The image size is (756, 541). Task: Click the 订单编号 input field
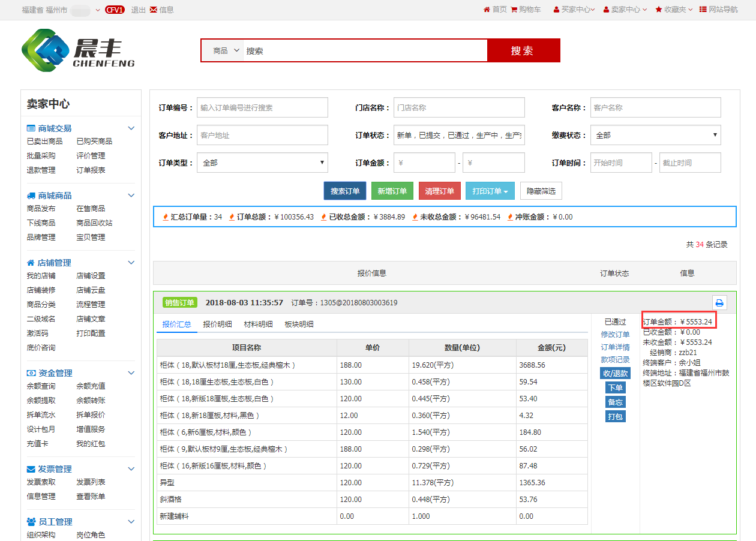pos(262,108)
